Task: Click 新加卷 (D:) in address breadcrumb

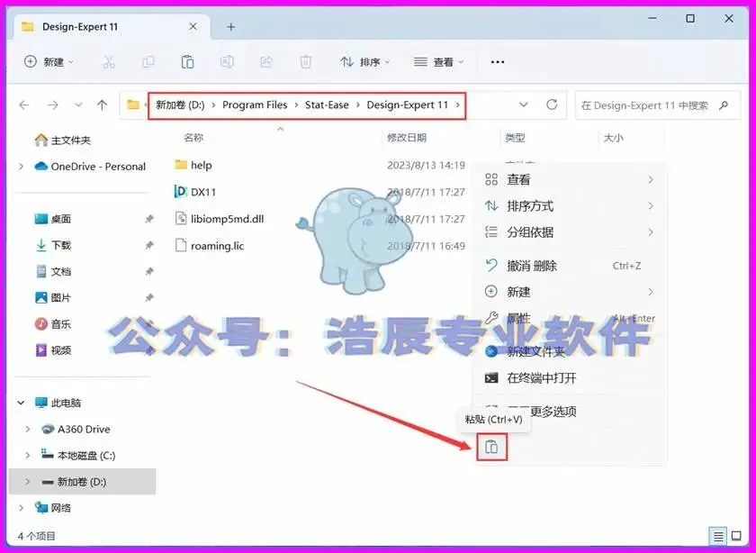Action: (x=180, y=104)
